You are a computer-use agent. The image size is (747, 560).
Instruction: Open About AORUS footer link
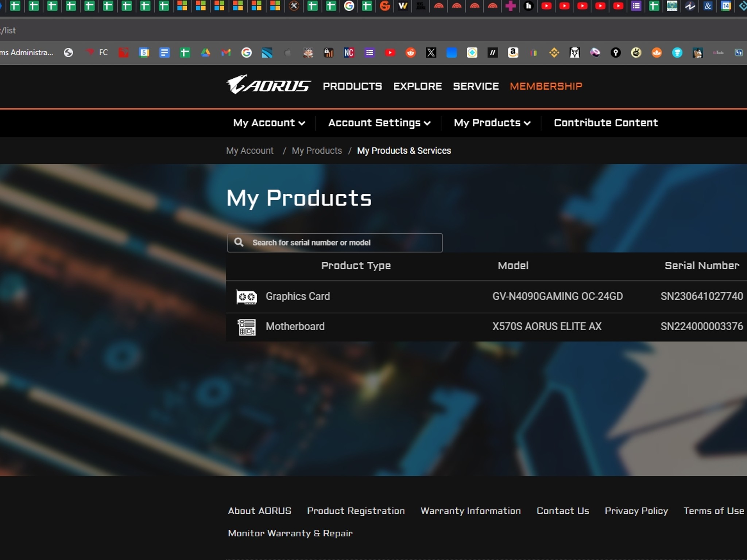[260, 511]
